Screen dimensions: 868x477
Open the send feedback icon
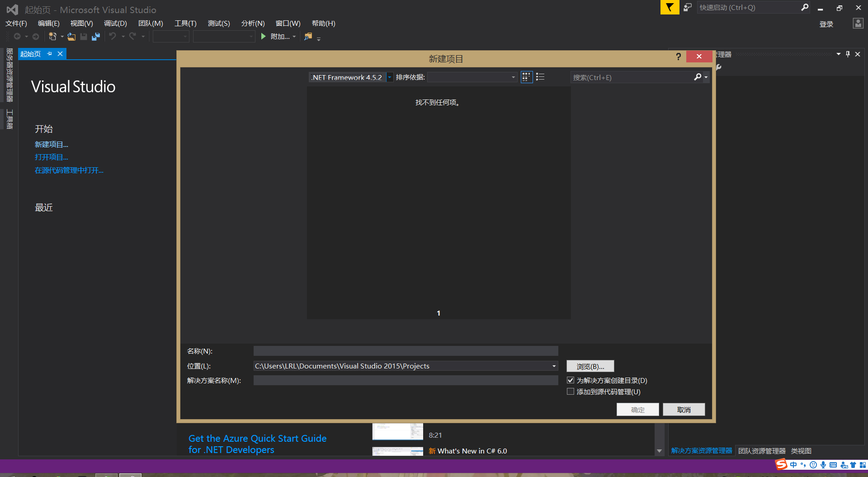coord(688,7)
